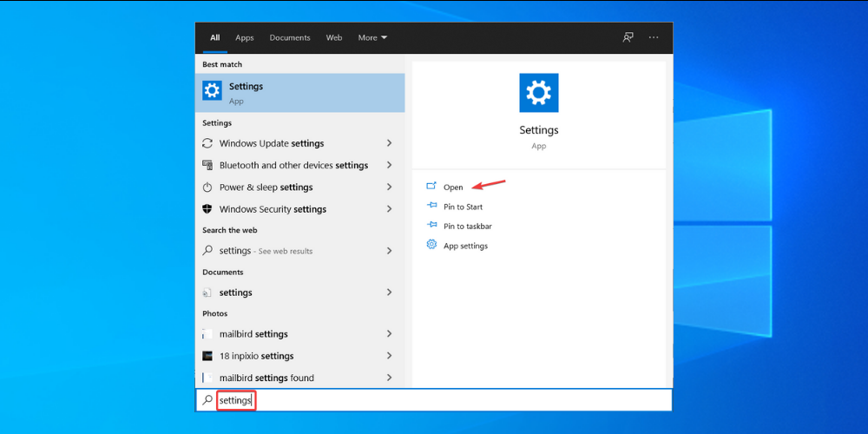868x434 pixels.
Task: Expand mailbird settings photo result chevron
Action: pos(389,334)
